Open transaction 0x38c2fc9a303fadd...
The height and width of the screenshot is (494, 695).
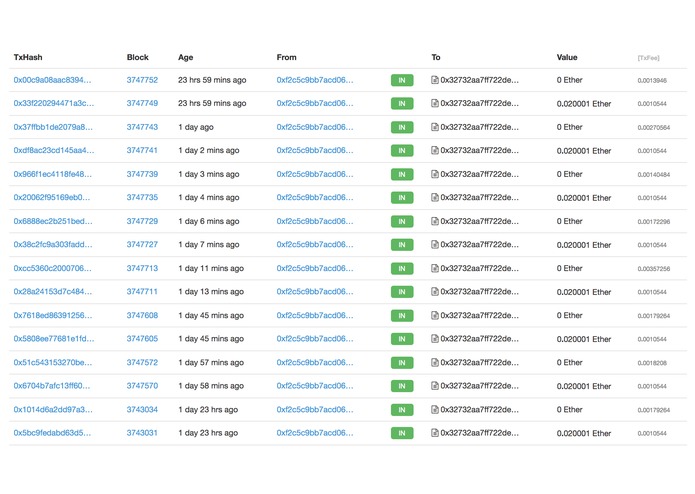pyautogui.click(x=53, y=244)
